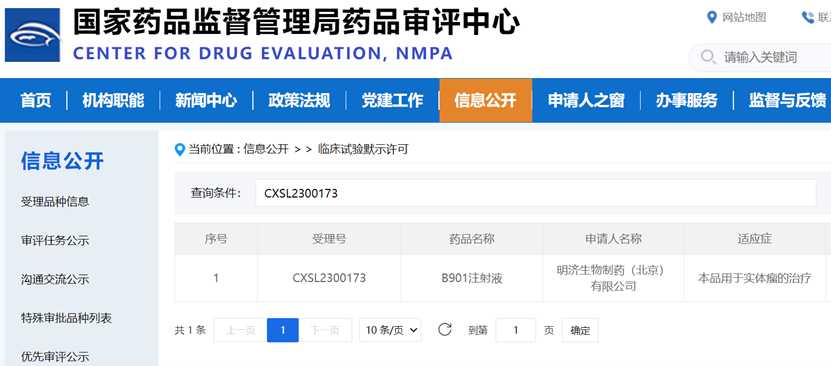Open 机构职能 menu item
Screen dimensions: 831x366
click(x=113, y=100)
